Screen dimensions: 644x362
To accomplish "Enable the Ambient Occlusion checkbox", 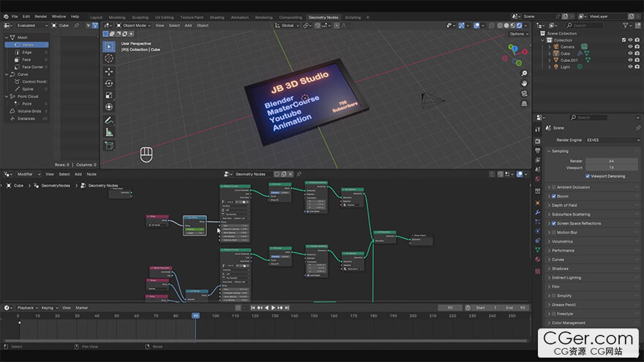I will pyautogui.click(x=554, y=187).
